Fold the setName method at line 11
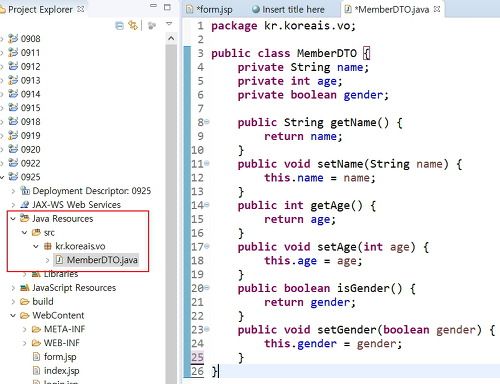 point(207,163)
